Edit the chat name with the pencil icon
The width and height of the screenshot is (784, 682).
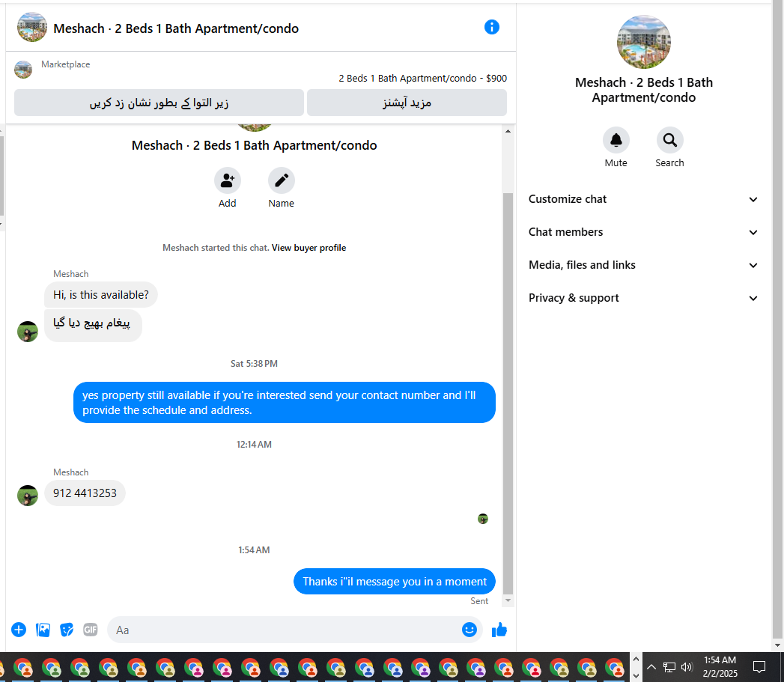pos(281,180)
